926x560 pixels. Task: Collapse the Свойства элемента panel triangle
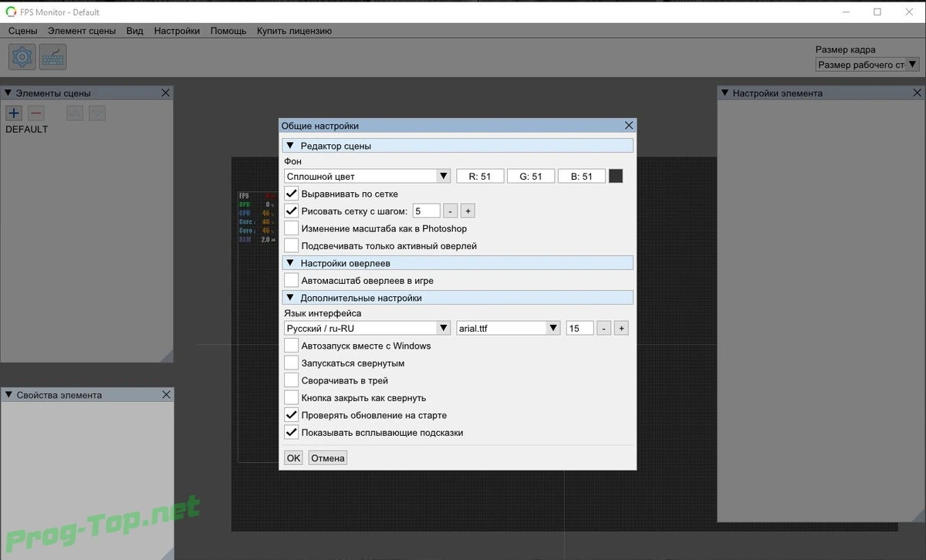(x=8, y=395)
